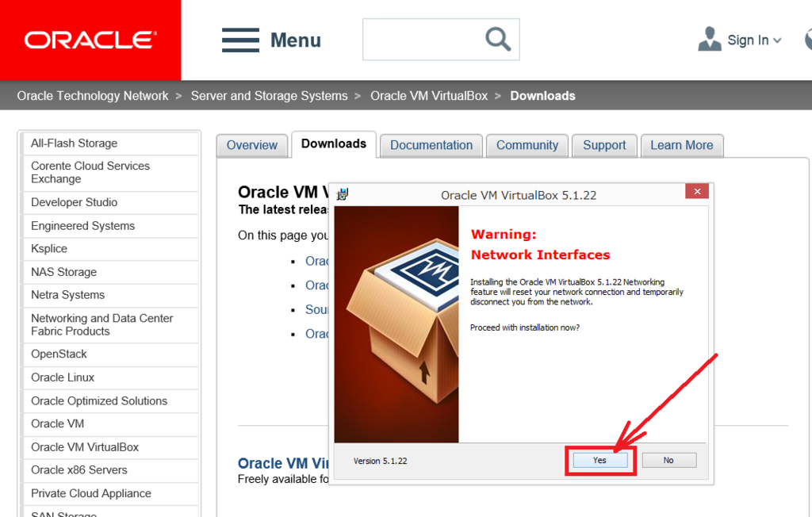Click the Sign In text
The image size is (812, 517).
click(748, 40)
